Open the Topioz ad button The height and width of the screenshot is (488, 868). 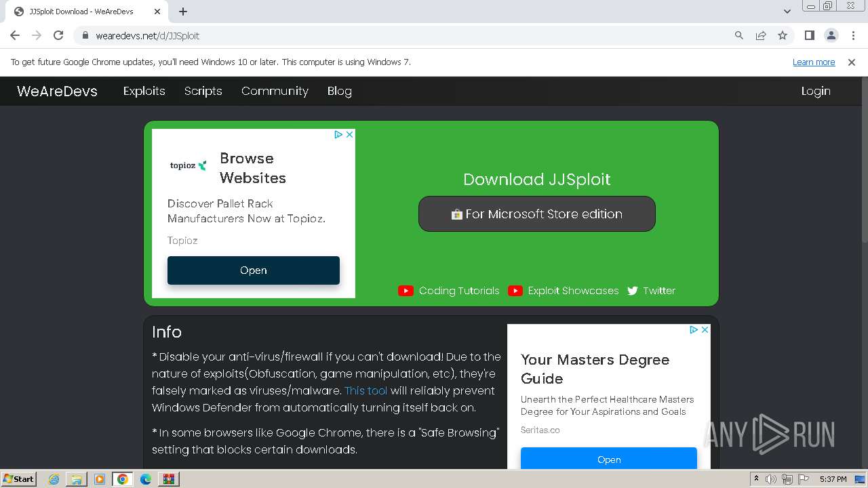[x=254, y=270]
